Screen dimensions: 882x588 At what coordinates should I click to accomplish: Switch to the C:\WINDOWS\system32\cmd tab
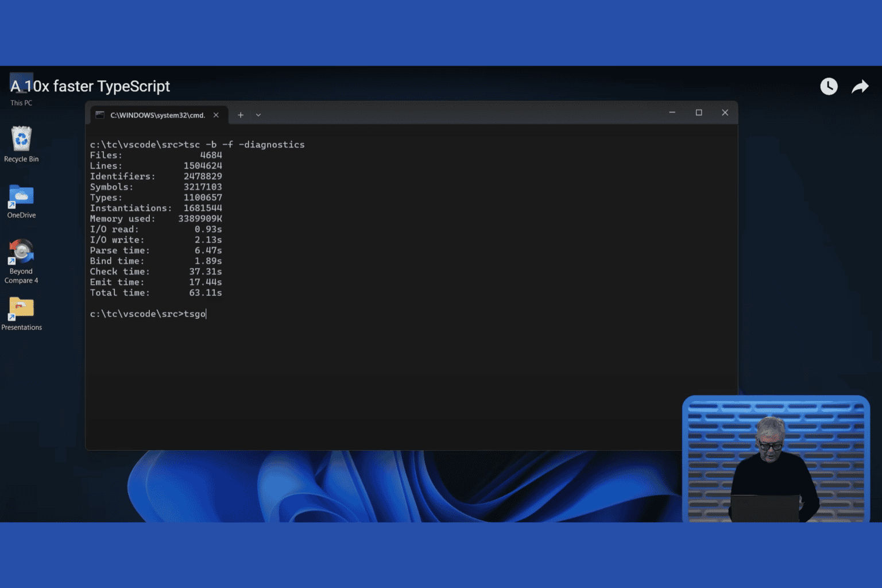157,115
